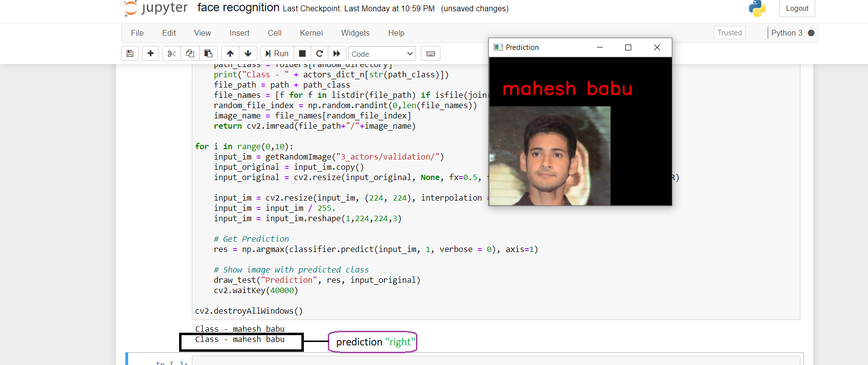Rename notebook title face recognition
Image resolution: width=868 pixels, height=365 pixels.
[x=238, y=7]
